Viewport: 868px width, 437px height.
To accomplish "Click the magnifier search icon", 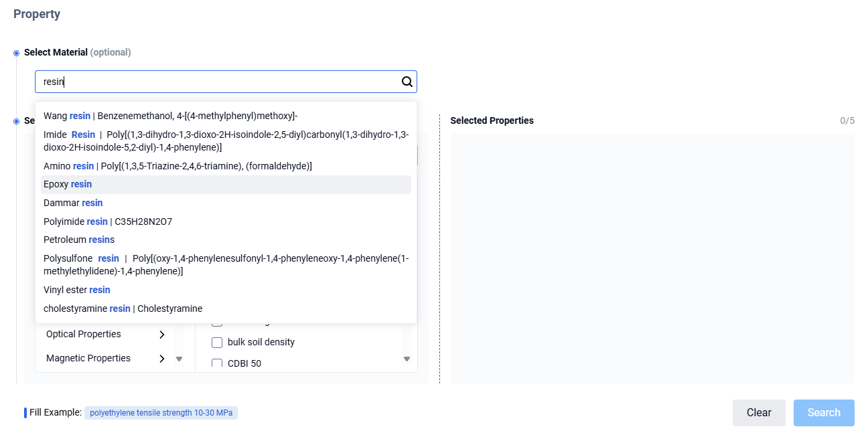I will [407, 82].
